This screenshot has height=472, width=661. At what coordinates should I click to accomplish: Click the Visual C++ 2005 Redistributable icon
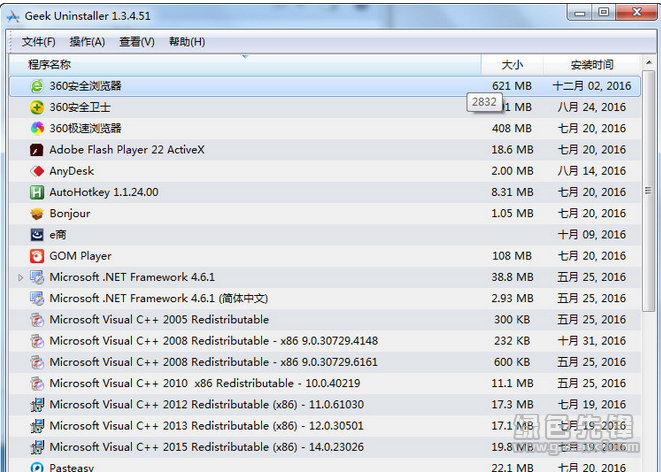(37, 319)
